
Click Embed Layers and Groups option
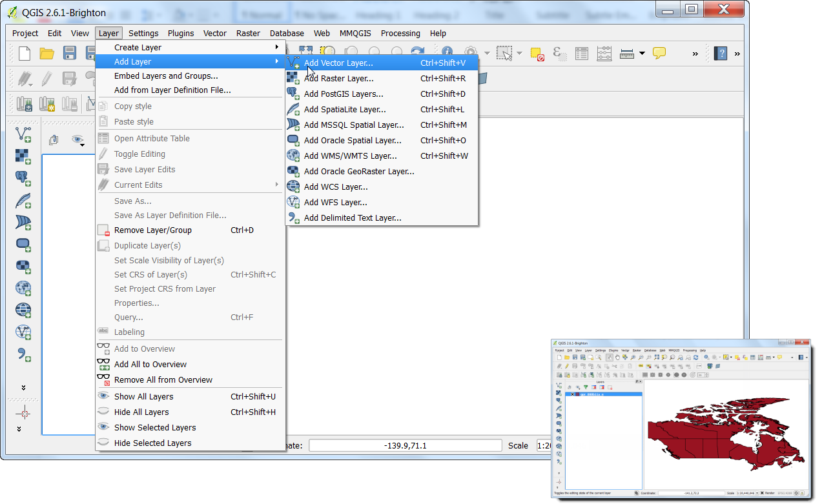pos(166,76)
